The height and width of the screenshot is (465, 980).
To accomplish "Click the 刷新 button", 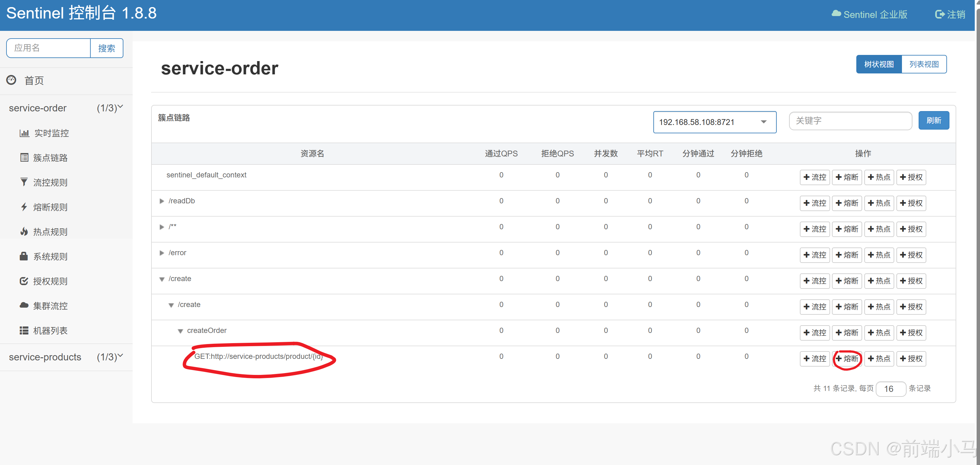I will [934, 121].
